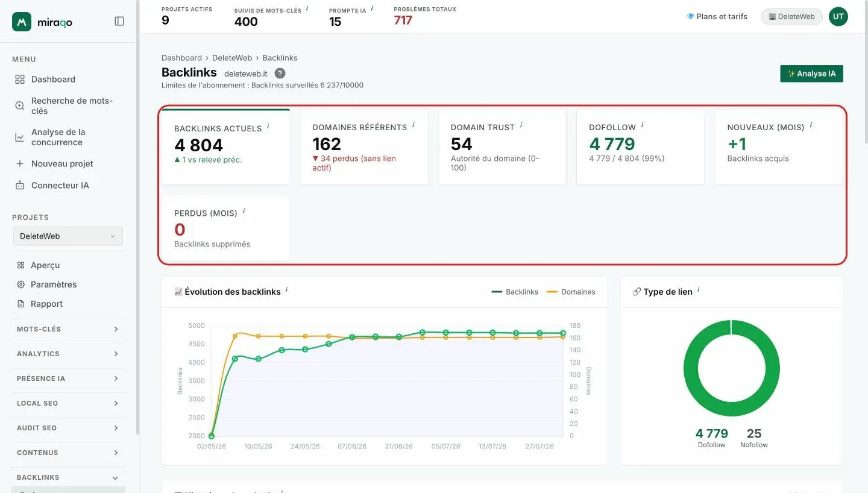Screen dimensions: 868x493
Task: Expand the CONTENUS sidebar section
Action: point(68,453)
